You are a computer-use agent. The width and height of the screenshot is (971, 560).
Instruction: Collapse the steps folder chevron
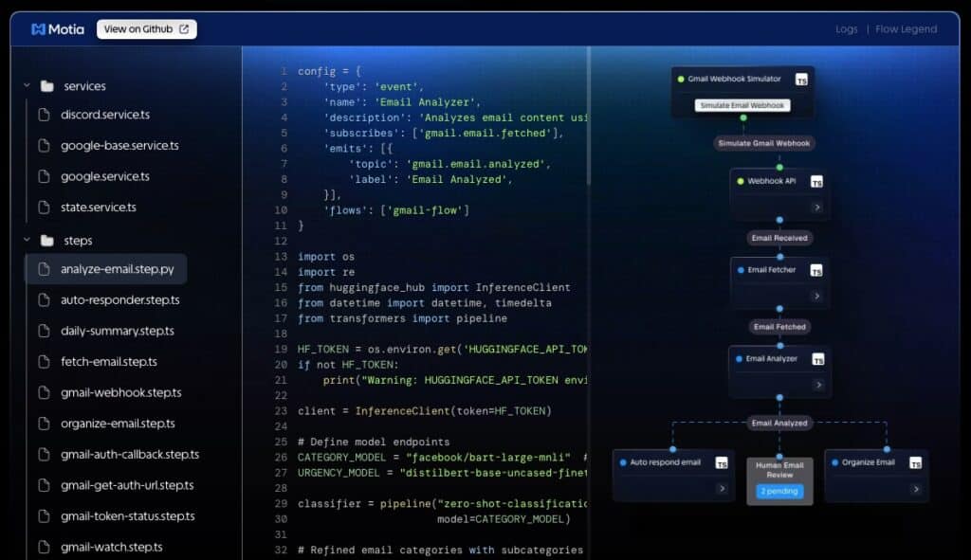(27, 241)
